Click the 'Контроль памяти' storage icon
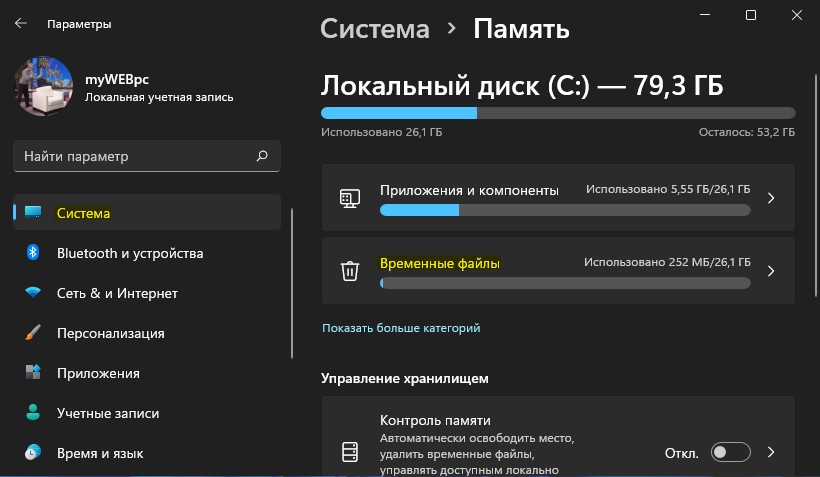Screen dimensions: 820x477 click(x=350, y=452)
